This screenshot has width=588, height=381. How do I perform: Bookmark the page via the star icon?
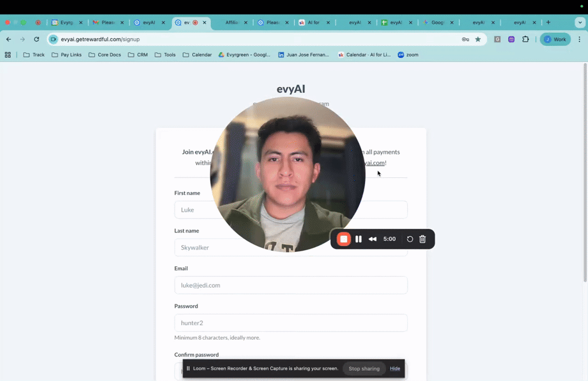pos(478,39)
